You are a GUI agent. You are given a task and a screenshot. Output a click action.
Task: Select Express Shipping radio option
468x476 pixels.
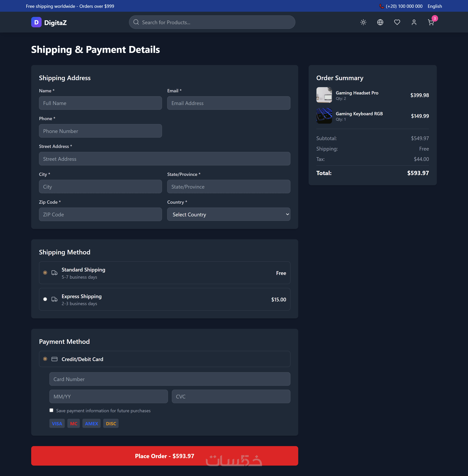[x=45, y=299]
